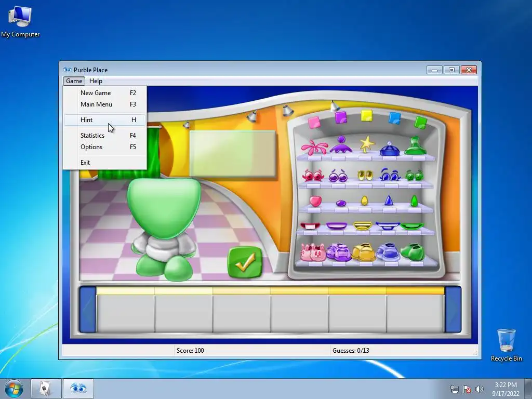The image size is (532, 399).
Task: Pick the green pointed nose
Action: click(414, 201)
